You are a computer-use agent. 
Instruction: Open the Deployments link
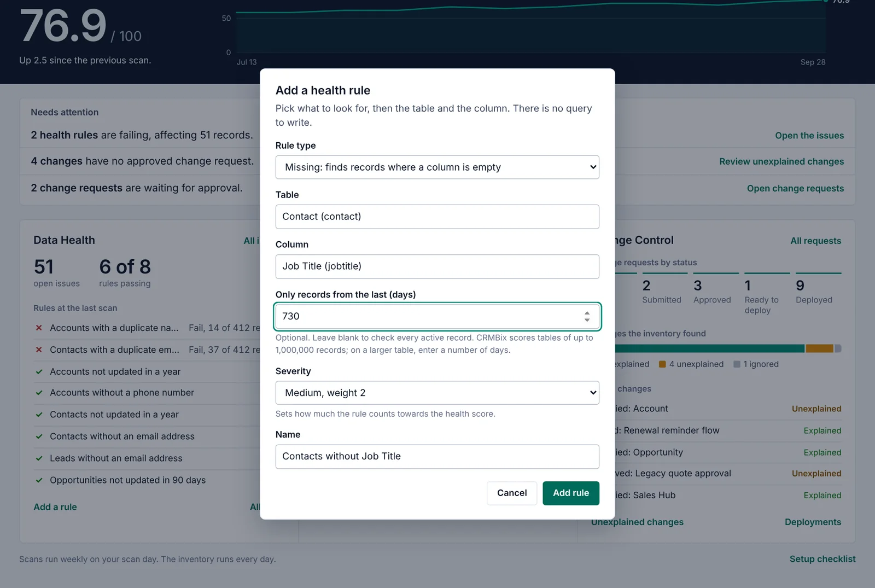pos(813,522)
